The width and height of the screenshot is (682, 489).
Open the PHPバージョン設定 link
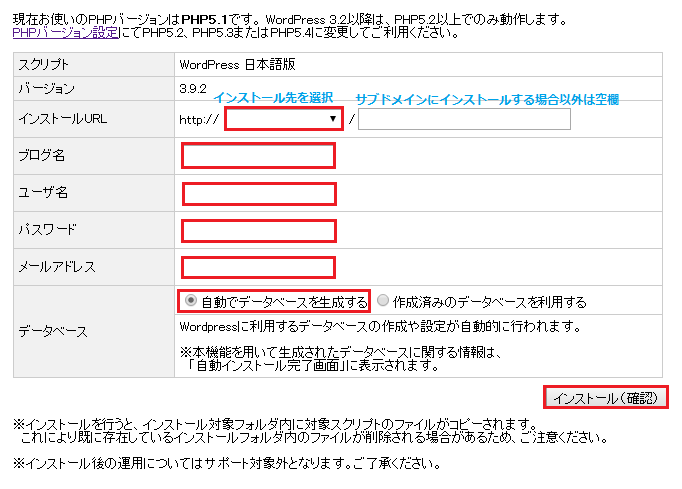pyautogui.click(x=65, y=33)
